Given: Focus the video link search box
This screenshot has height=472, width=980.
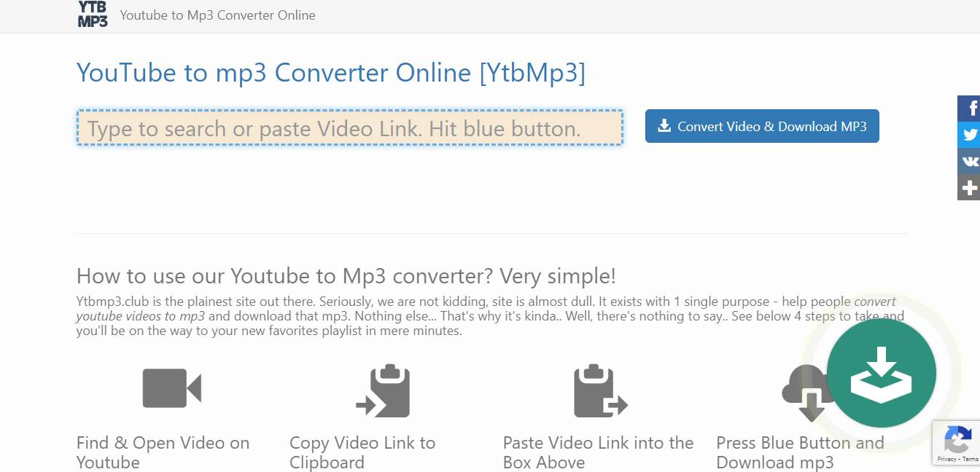Looking at the screenshot, I should point(350,128).
